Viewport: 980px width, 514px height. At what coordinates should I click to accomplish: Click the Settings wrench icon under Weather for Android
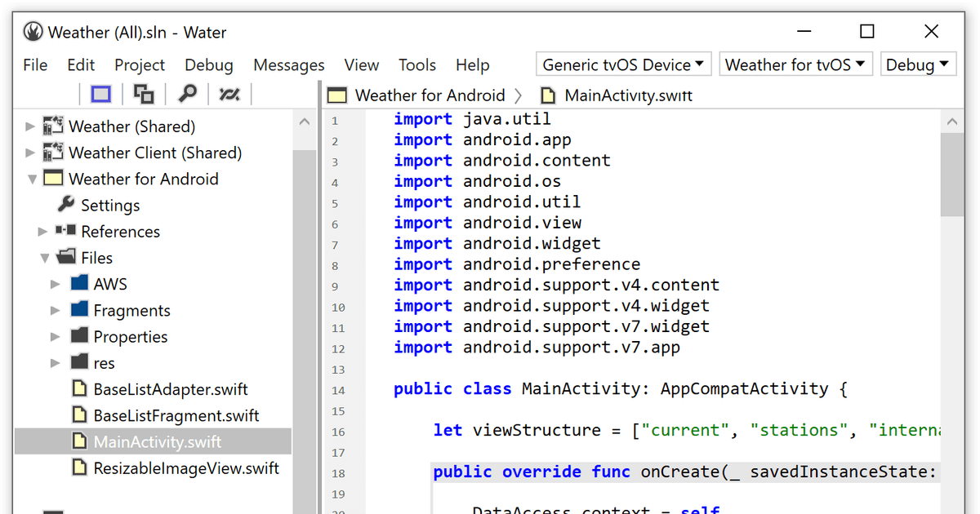[66, 205]
